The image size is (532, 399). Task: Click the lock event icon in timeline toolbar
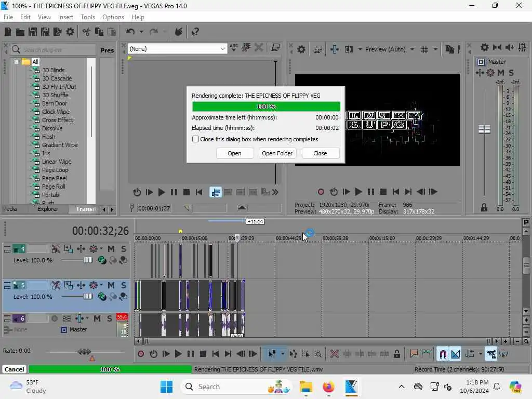pos(396,354)
